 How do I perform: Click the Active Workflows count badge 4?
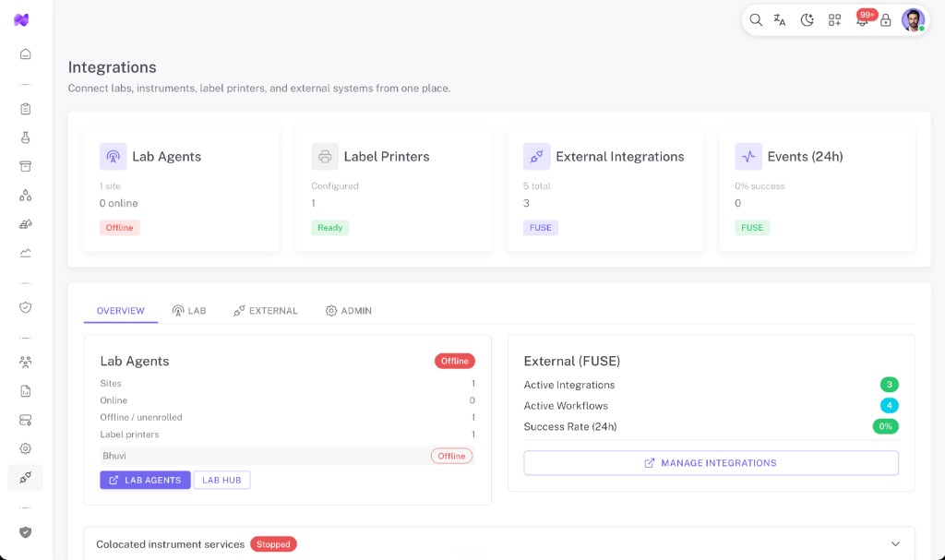[889, 406]
